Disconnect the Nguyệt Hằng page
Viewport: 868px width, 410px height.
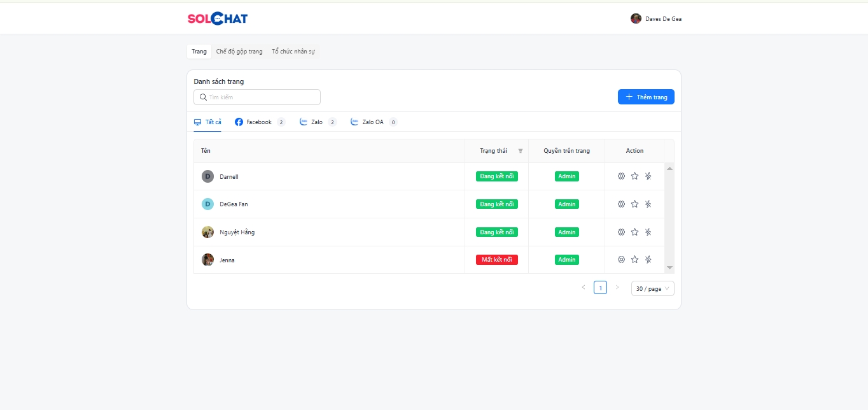(648, 232)
